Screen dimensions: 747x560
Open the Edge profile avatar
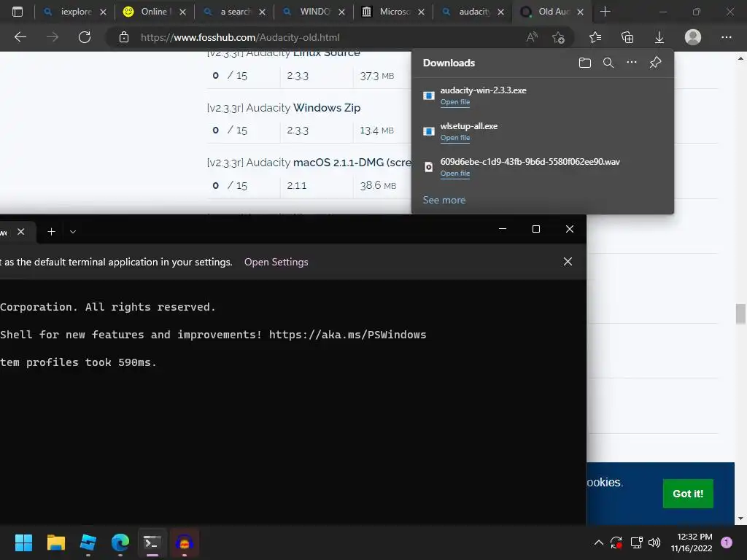point(693,37)
